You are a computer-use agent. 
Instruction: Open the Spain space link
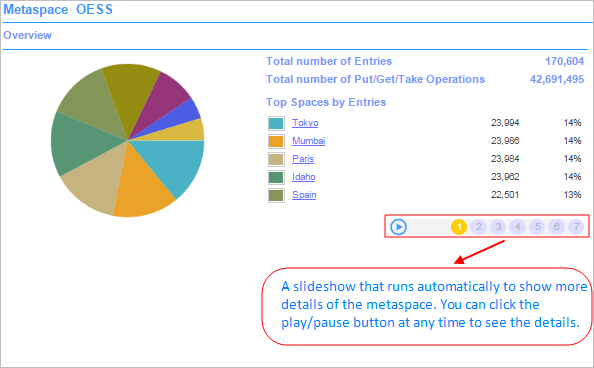[304, 195]
